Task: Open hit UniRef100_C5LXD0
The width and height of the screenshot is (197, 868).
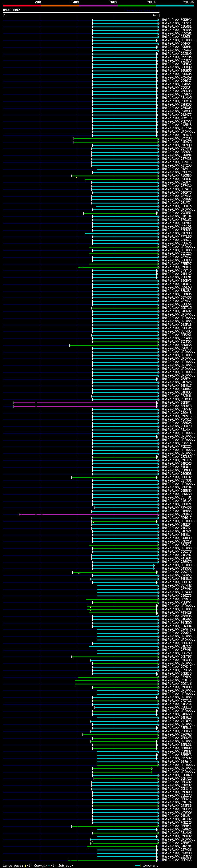Action: click(x=177, y=782)
